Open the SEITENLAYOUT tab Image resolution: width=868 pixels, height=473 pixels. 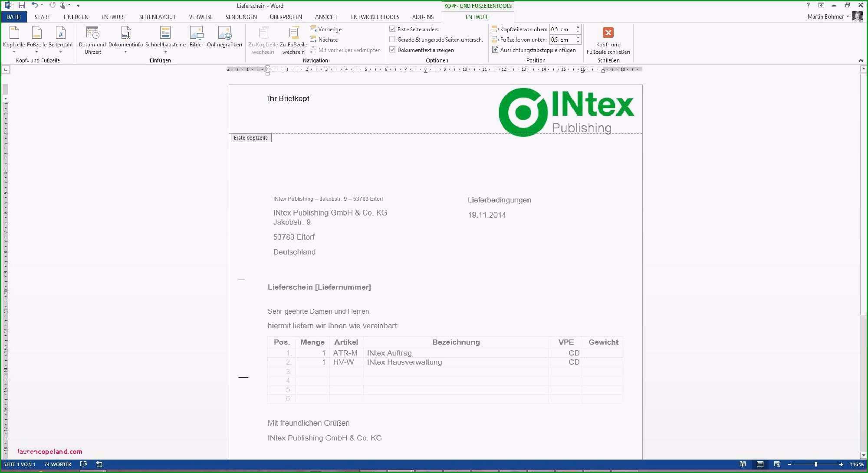click(158, 17)
